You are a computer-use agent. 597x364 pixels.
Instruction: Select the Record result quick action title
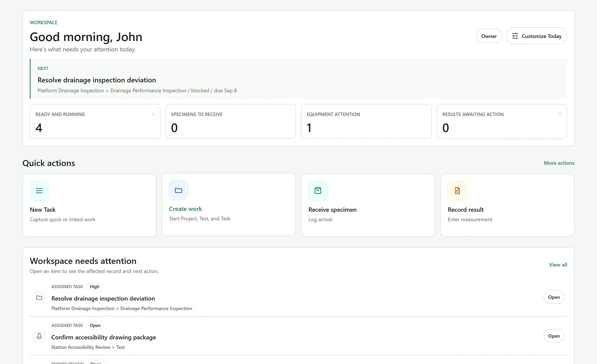466,210
